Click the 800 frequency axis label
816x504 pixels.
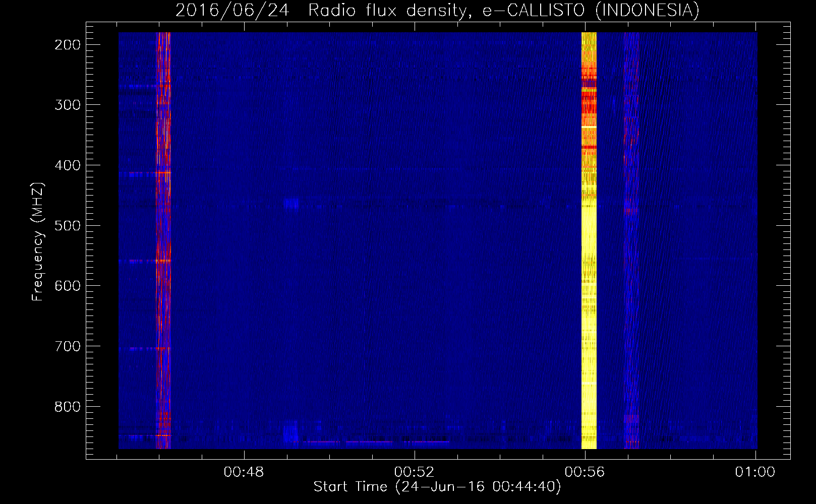click(68, 407)
